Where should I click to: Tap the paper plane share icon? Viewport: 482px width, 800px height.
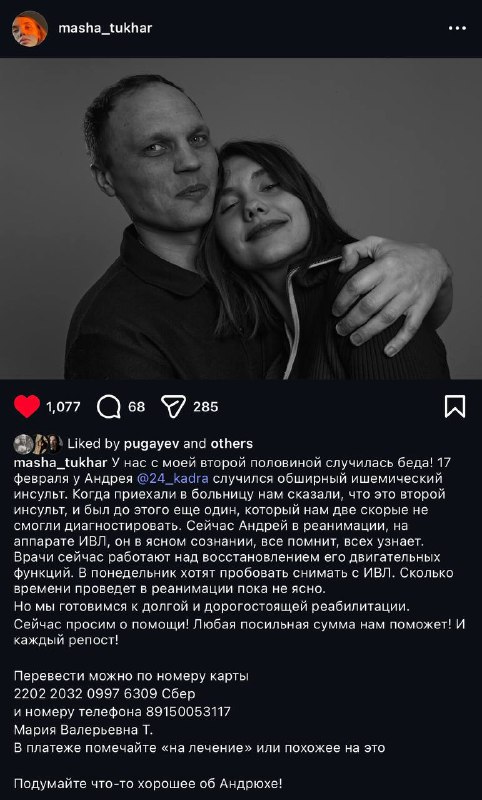(173, 407)
